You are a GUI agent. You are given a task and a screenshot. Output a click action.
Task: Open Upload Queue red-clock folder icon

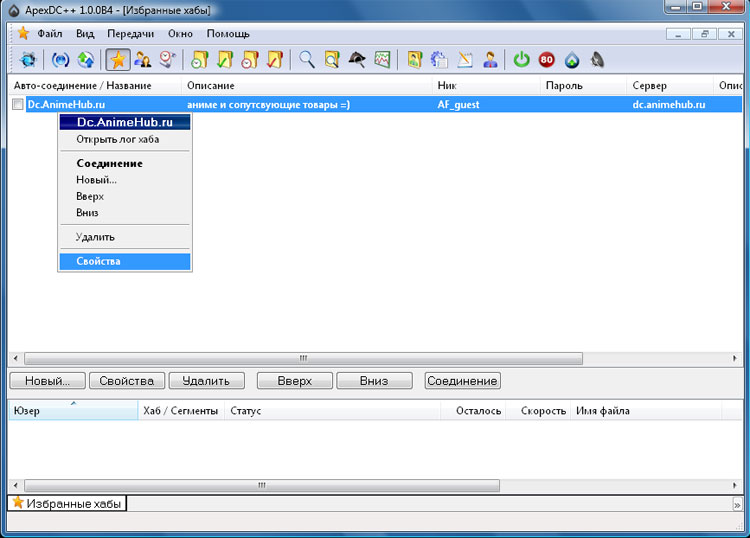(x=250, y=60)
